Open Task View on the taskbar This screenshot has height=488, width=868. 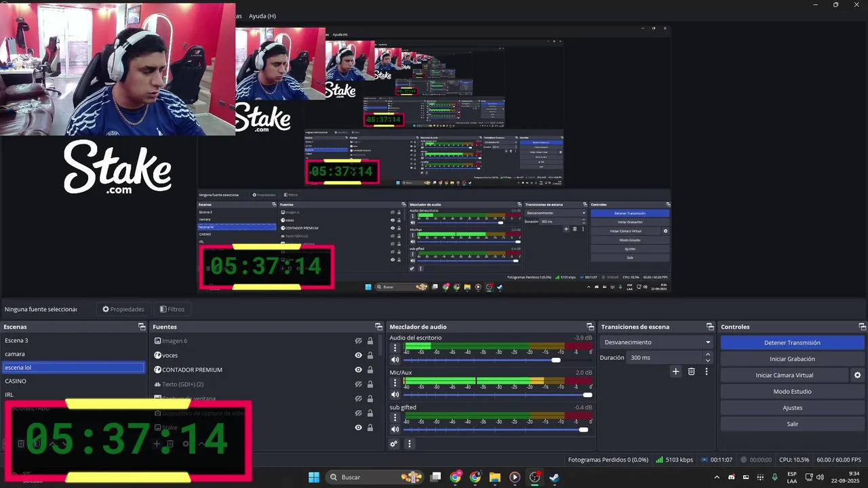(436, 477)
